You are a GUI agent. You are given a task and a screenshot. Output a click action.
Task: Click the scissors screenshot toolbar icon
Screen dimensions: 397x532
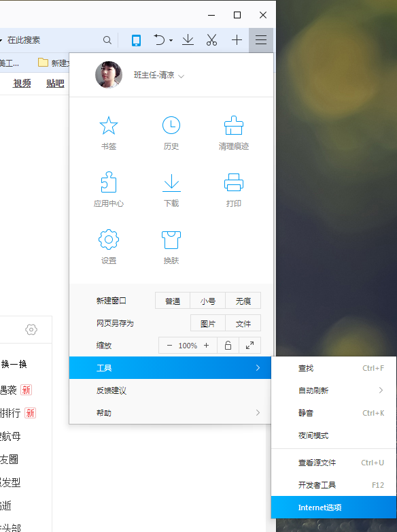coord(211,40)
